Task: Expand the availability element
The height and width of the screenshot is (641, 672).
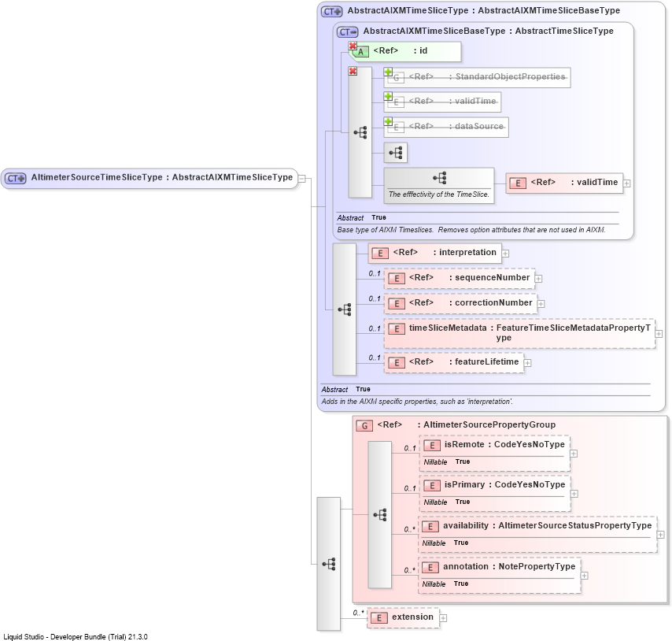Action: pos(660,535)
